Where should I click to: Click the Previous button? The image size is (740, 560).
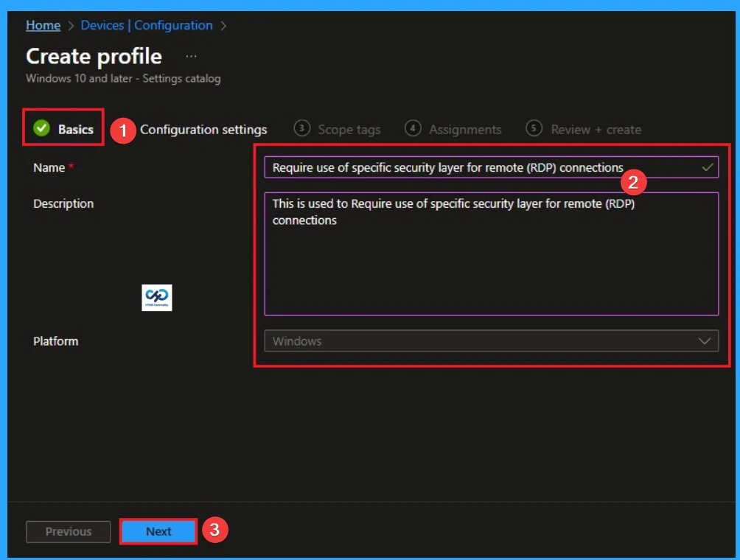68,531
